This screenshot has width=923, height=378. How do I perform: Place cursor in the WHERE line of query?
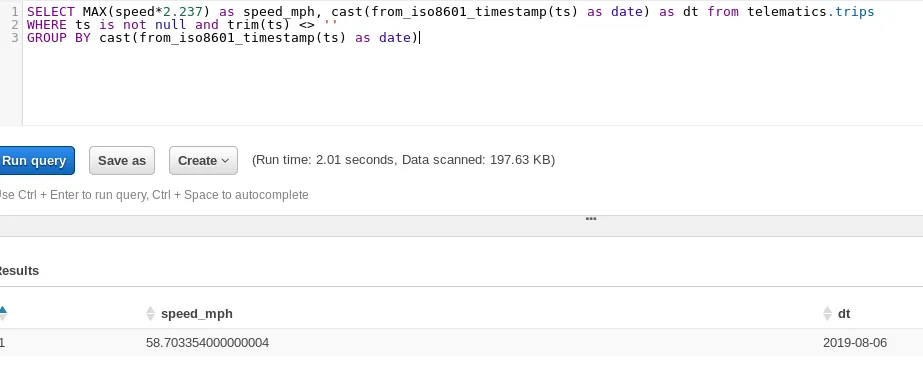(x=182, y=25)
